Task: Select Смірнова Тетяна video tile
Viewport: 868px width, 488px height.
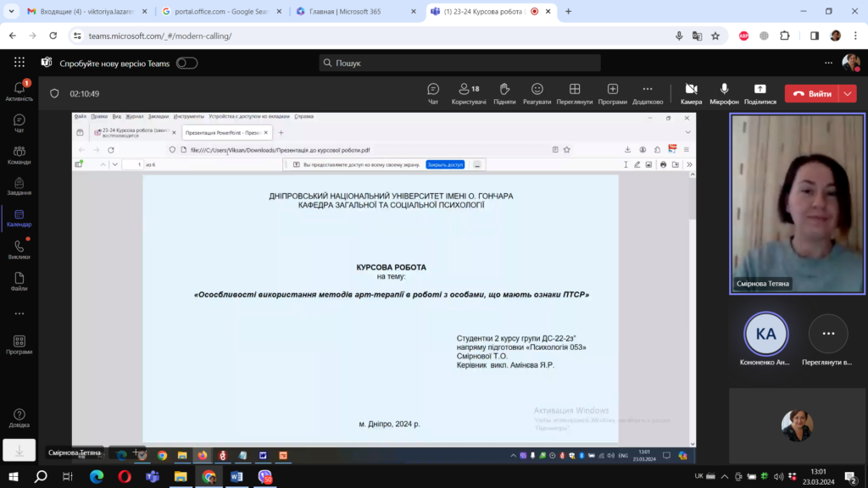Action: point(797,203)
